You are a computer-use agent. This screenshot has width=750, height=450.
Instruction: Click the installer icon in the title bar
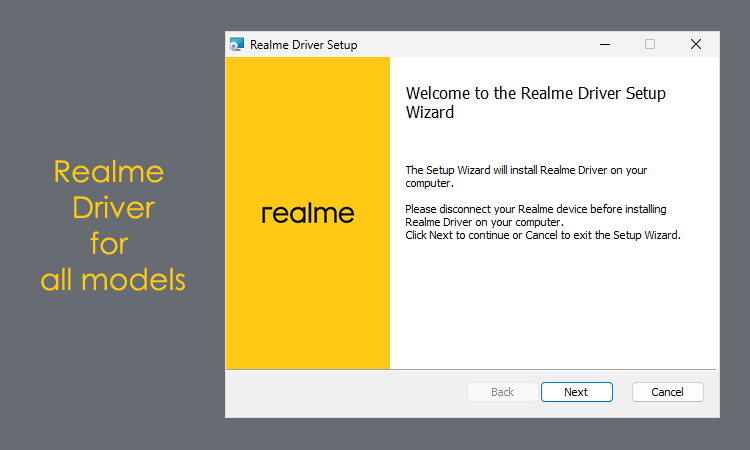point(237,44)
